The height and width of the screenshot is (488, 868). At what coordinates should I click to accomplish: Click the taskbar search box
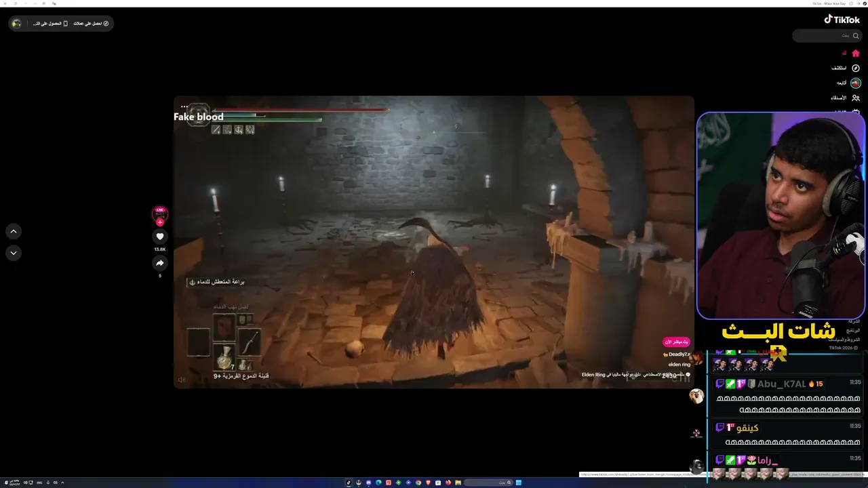pyautogui.click(x=487, y=483)
